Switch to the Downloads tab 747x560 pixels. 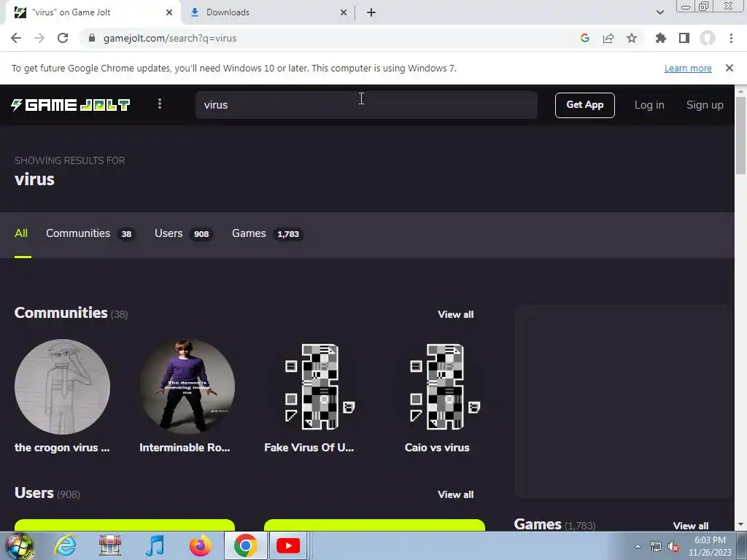(x=268, y=12)
